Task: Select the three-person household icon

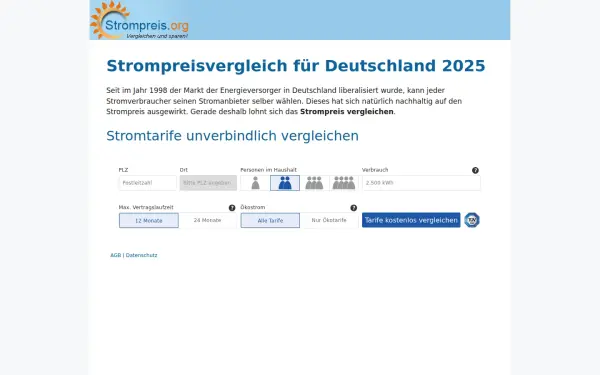Action: 314,183
